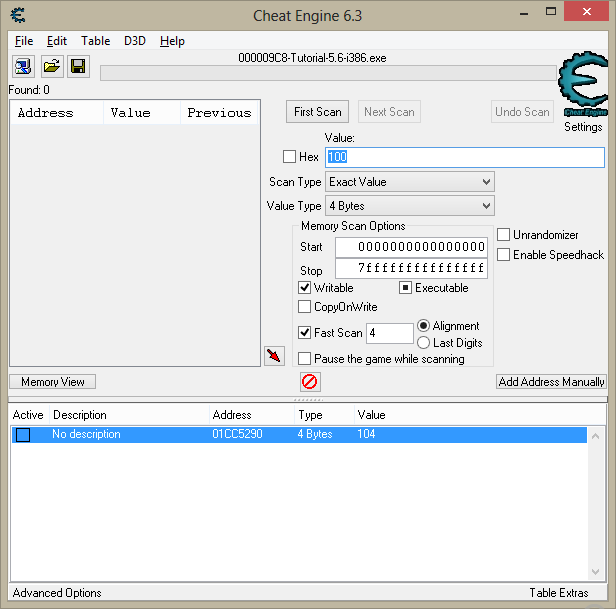
Task: Click address list scrollbar up arrow
Action: pyautogui.click(x=596, y=436)
